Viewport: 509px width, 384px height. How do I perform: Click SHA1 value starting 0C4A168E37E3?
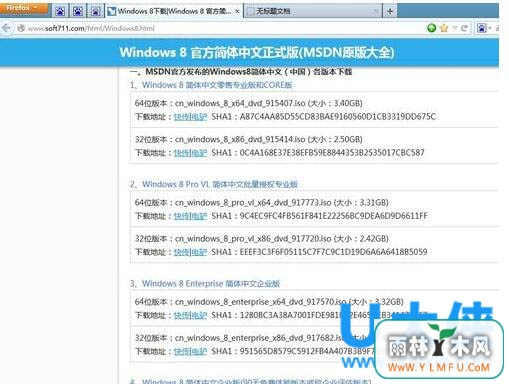pyautogui.click(x=332, y=153)
